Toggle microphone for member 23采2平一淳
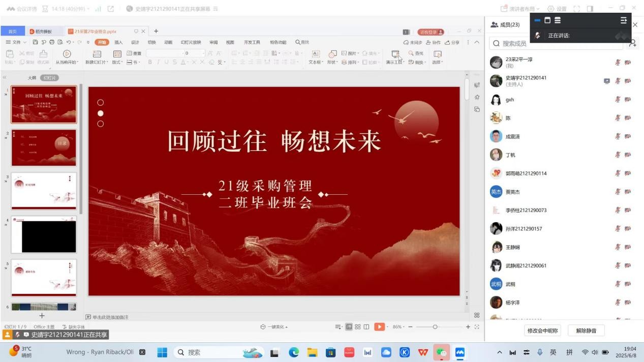644x362 pixels. 618,63
